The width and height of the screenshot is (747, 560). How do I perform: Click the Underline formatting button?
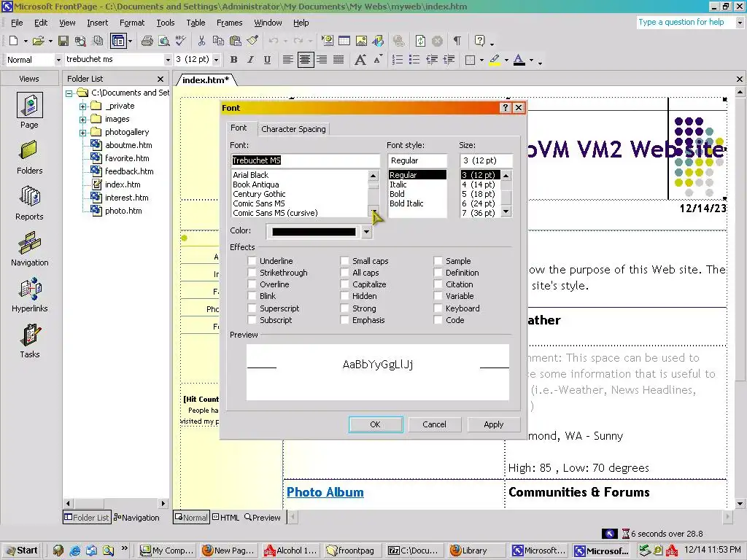click(x=267, y=60)
